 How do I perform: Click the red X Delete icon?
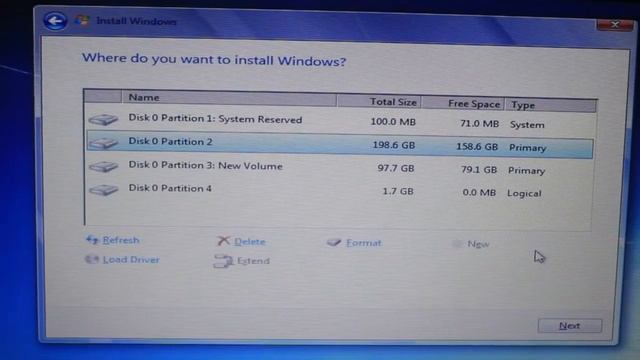pos(223,241)
